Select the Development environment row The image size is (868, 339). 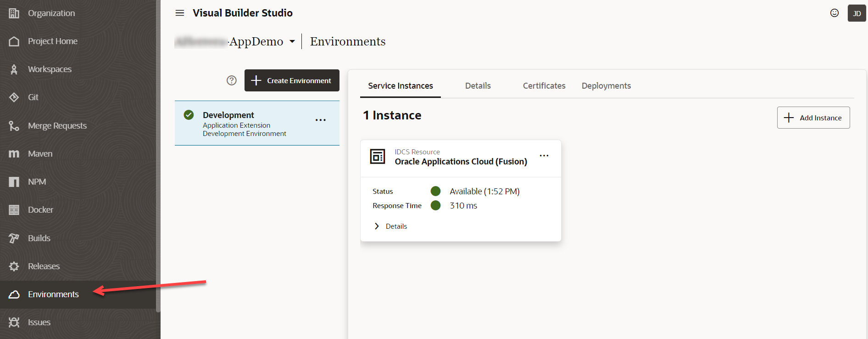pyautogui.click(x=257, y=123)
